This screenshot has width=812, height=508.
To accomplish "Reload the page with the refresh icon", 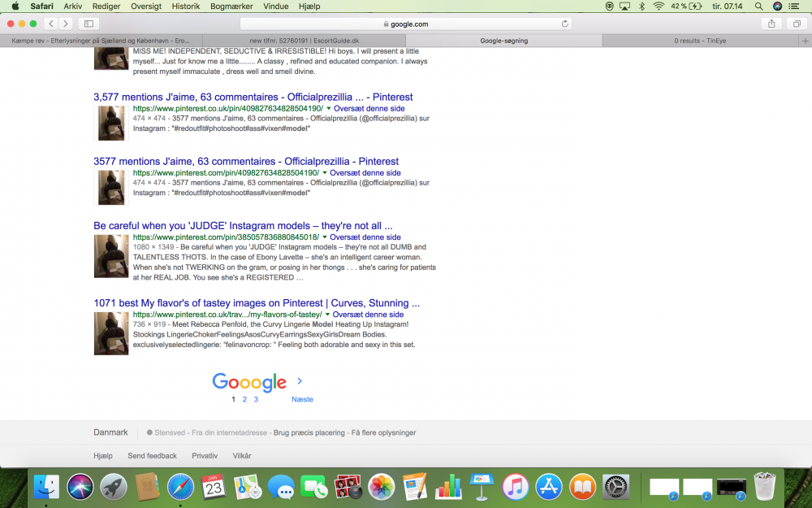I will pyautogui.click(x=564, y=24).
